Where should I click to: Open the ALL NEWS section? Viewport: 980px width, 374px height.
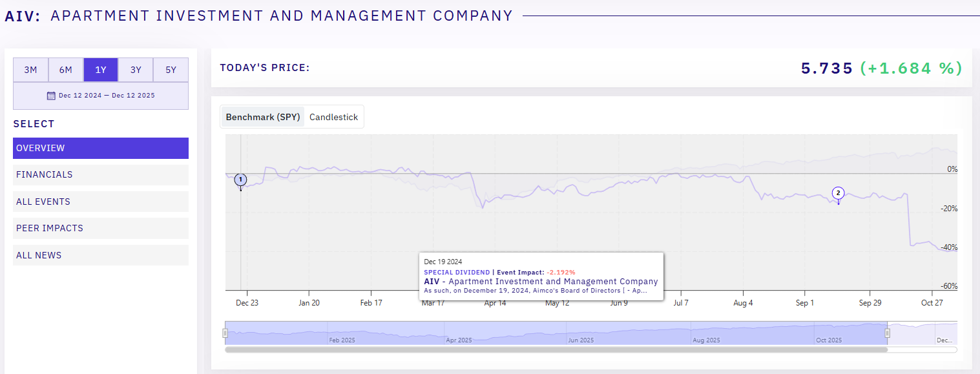point(101,255)
